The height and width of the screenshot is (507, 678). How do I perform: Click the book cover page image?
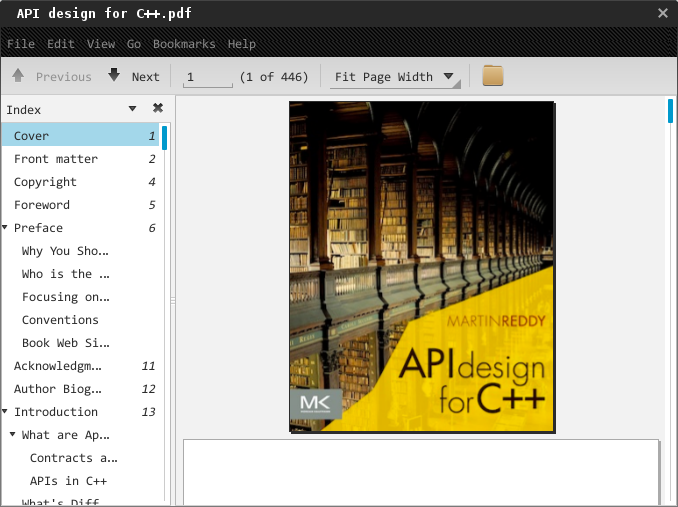pyautogui.click(x=421, y=266)
